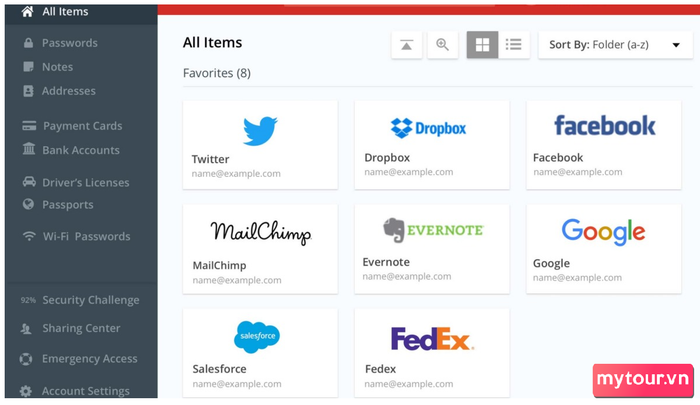Viewport: 700px width, 405px height.
Task: Click the car icon for Driver's Licenses
Action: click(29, 182)
